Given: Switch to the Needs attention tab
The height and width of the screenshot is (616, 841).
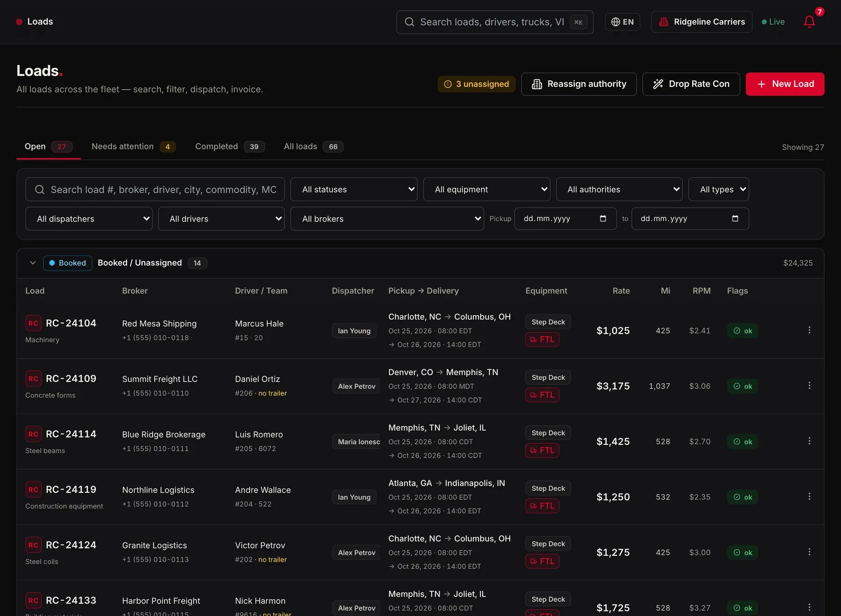Looking at the screenshot, I should click(x=133, y=147).
